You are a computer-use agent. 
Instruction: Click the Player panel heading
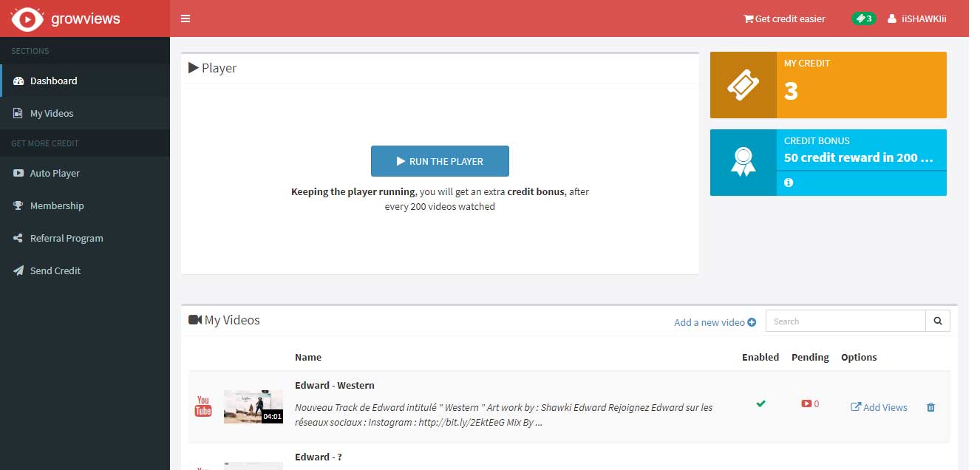coord(212,68)
